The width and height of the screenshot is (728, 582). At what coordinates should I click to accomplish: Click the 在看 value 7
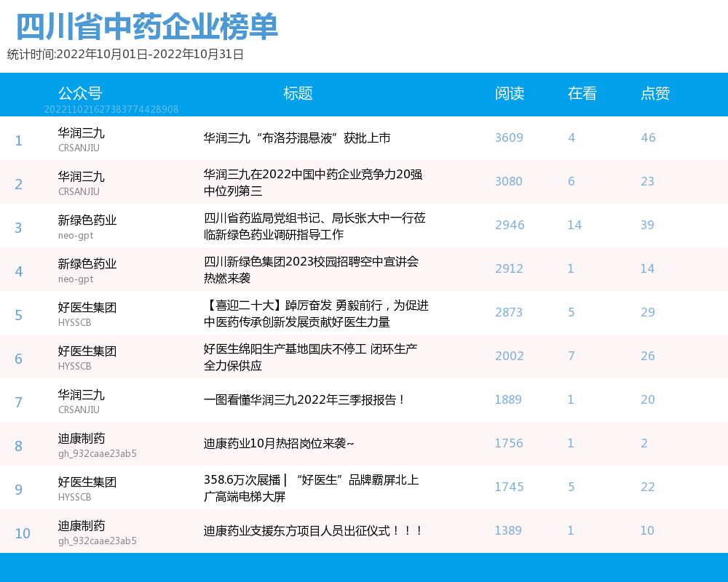(571, 356)
